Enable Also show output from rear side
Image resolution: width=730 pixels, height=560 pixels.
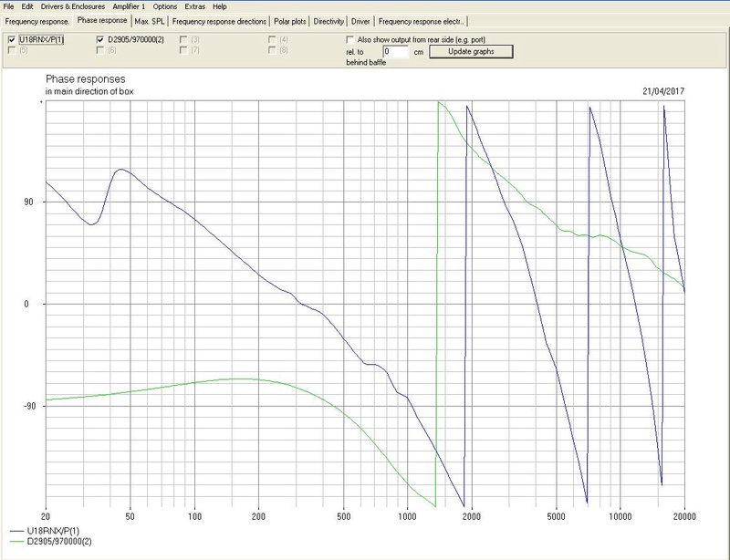(x=350, y=40)
